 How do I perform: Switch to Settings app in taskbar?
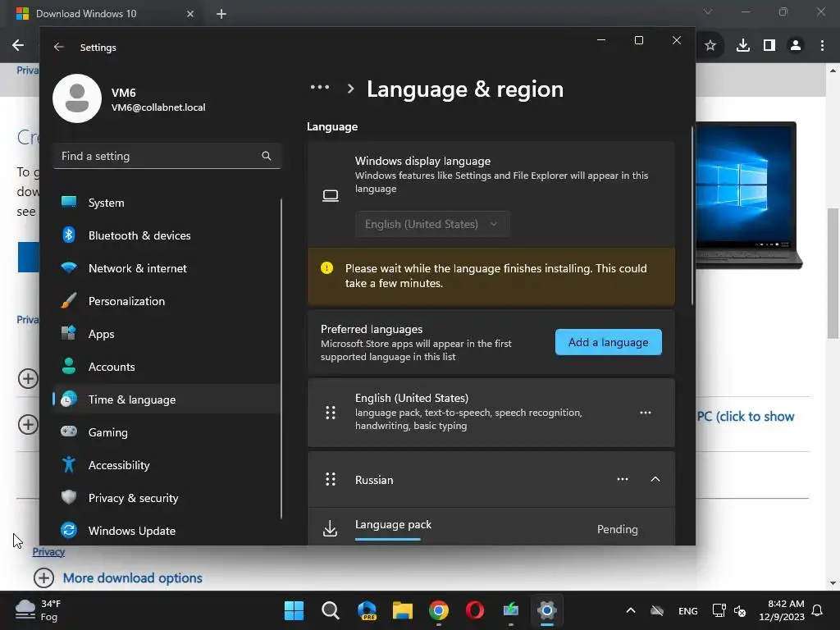pos(547,610)
